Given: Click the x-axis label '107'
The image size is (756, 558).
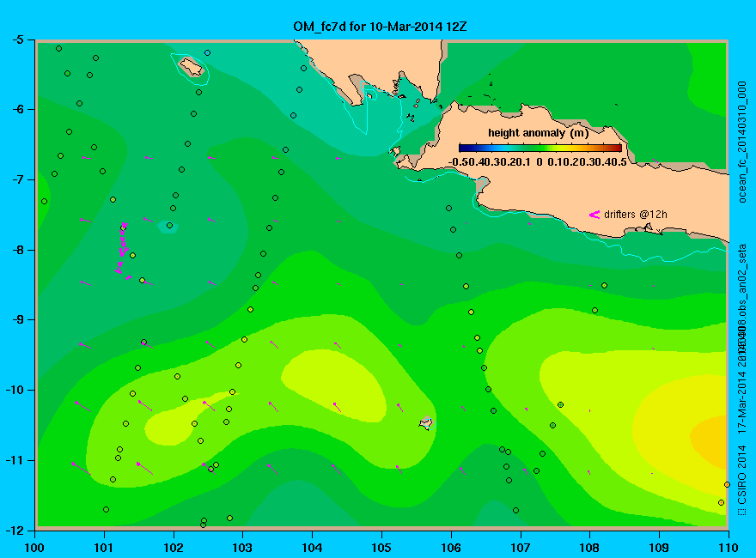Looking at the screenshot, I should 521,548.
